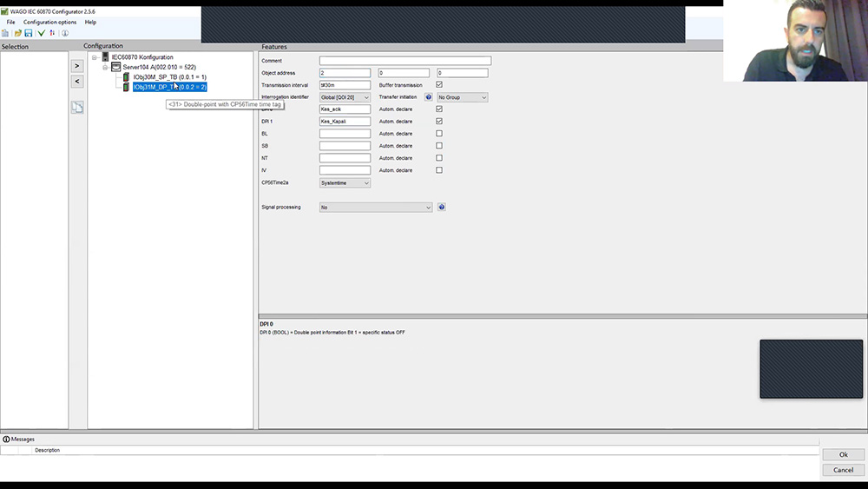The height and width of the screenshot is (489, 868).
Task: Click the < remove from configuration button
Action: pyautogui.click(x=77, y=82)
